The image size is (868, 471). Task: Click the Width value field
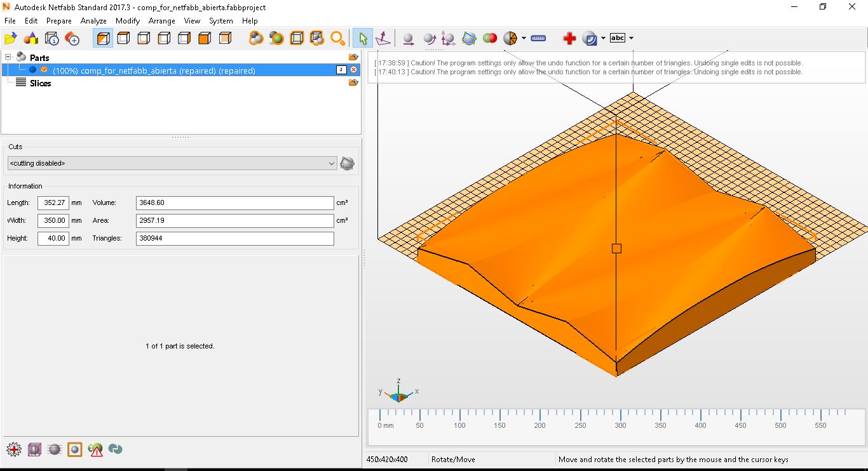(53, 221)
